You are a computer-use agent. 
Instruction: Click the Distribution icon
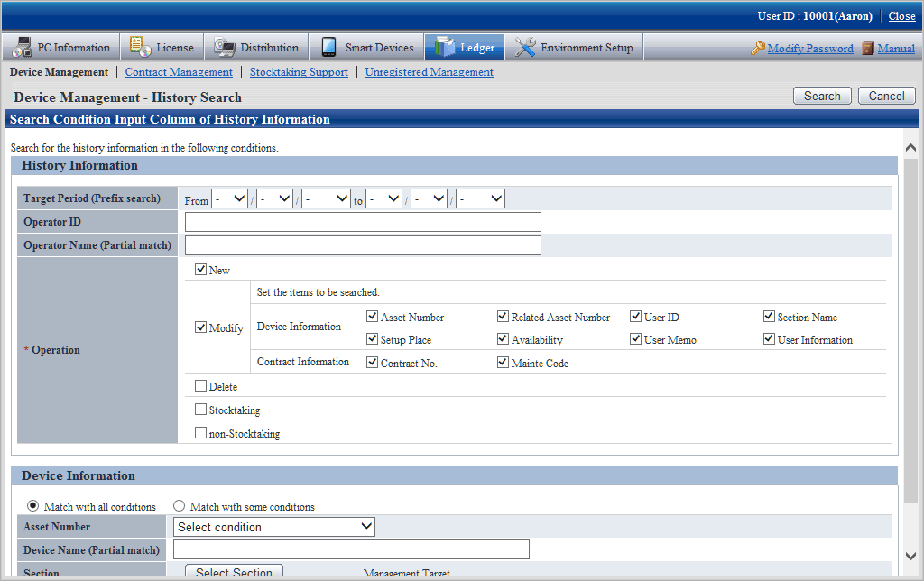[224, 47]
